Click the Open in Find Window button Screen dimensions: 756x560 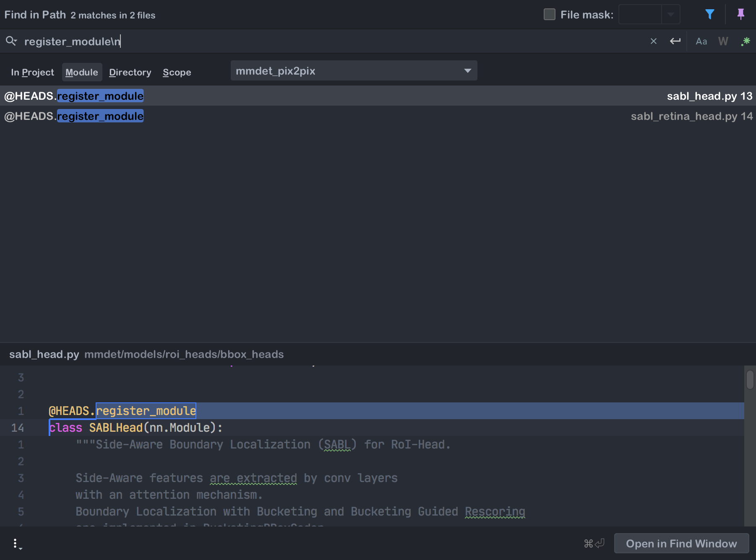click(x=681, y=543)
